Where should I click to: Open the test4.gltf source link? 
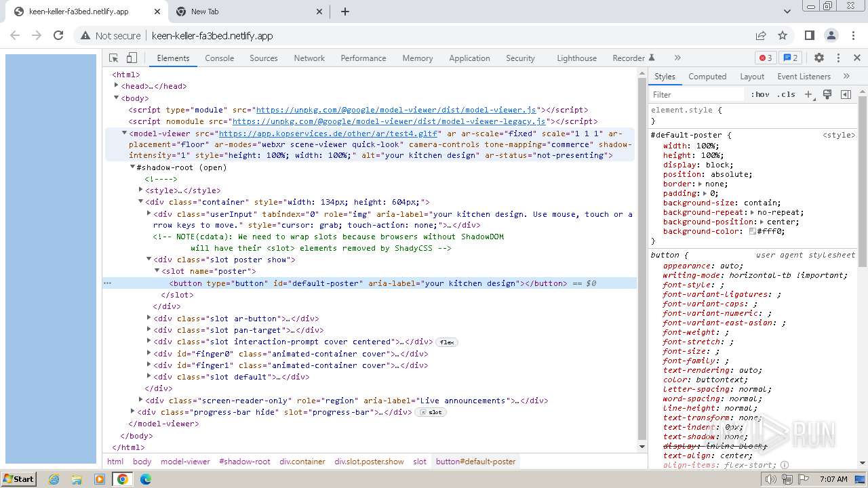(328, 134)
